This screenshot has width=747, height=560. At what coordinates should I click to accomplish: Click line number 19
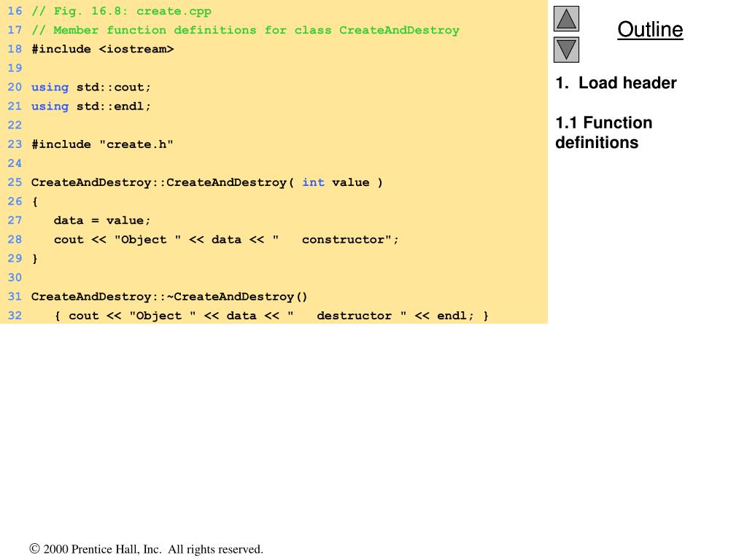(x=15, y=68)
